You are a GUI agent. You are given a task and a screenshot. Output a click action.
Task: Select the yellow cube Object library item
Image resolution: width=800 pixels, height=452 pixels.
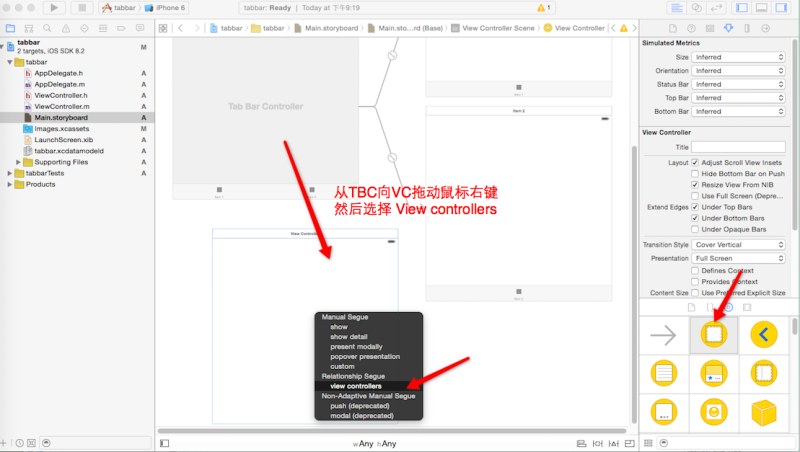[764, 412]
